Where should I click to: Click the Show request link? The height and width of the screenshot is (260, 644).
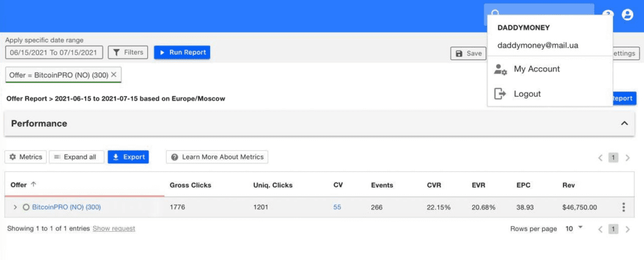tap(114, 229)
